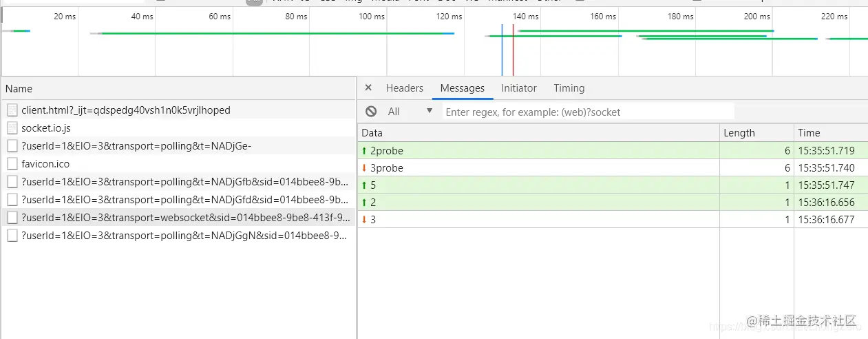Select the sent message with data 5
The height and width of the screenshot is (339, 868).
[613, 185]
